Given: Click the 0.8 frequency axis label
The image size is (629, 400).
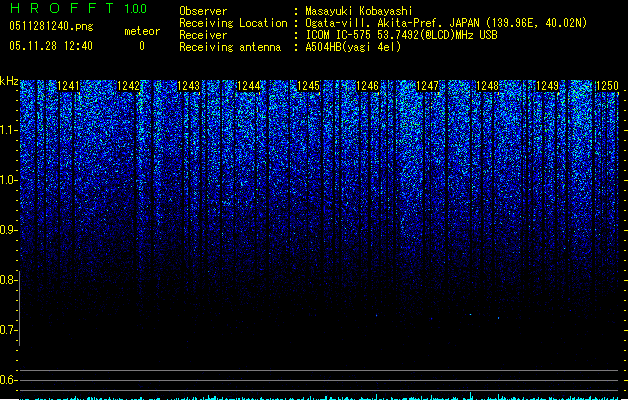Looking at the screenshot, I should click(x=8, y=280).
